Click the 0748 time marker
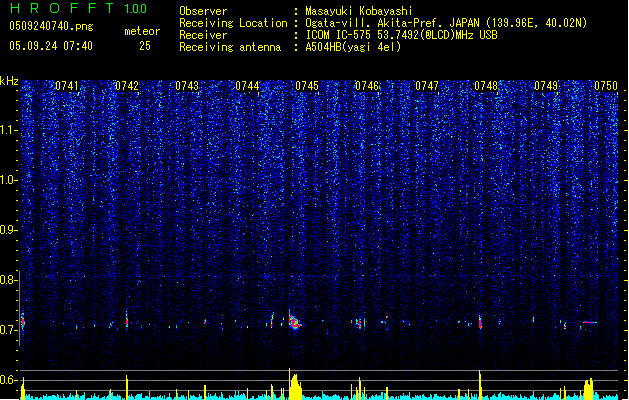629x400 pixels. pyautogui.click(x=486, y=86)
